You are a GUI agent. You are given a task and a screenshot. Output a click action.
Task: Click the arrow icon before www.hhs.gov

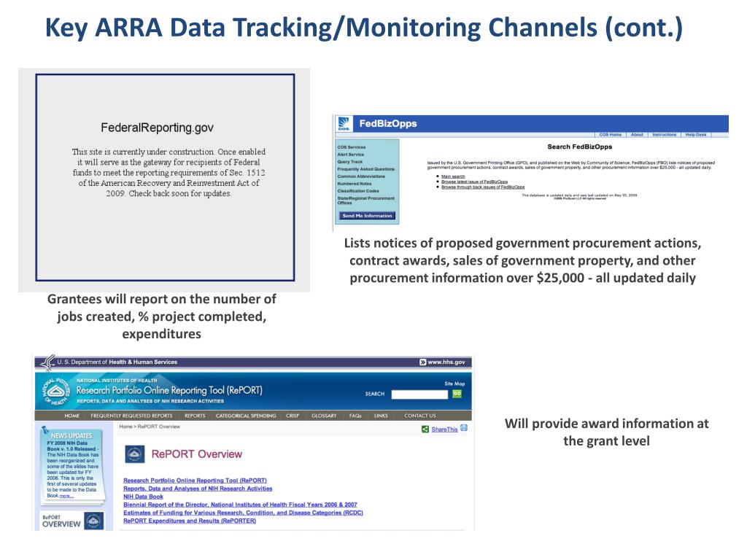point(422,362)
